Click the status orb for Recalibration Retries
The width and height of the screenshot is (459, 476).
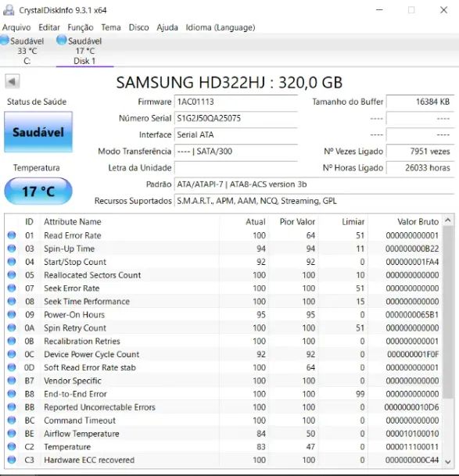click(x=12, y=341)
